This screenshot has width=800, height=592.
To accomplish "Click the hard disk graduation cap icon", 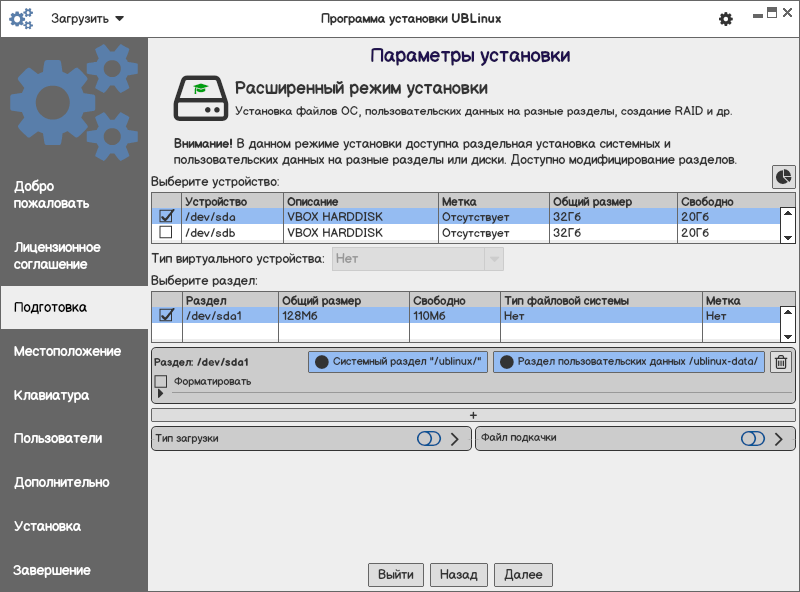I will 201,98.
